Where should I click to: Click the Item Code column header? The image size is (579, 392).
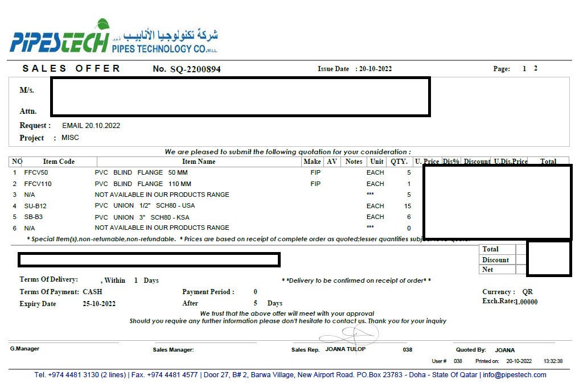pos(59,162)
